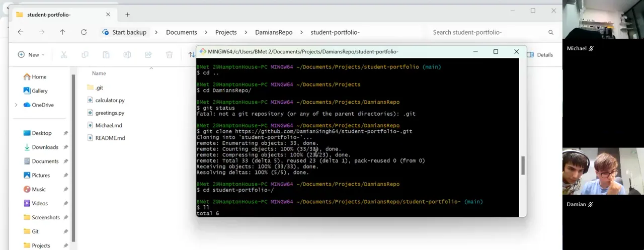Expand chevron after Projects in address bar
The height and width of the screenshot is (250, 644).
coord(246,32)
